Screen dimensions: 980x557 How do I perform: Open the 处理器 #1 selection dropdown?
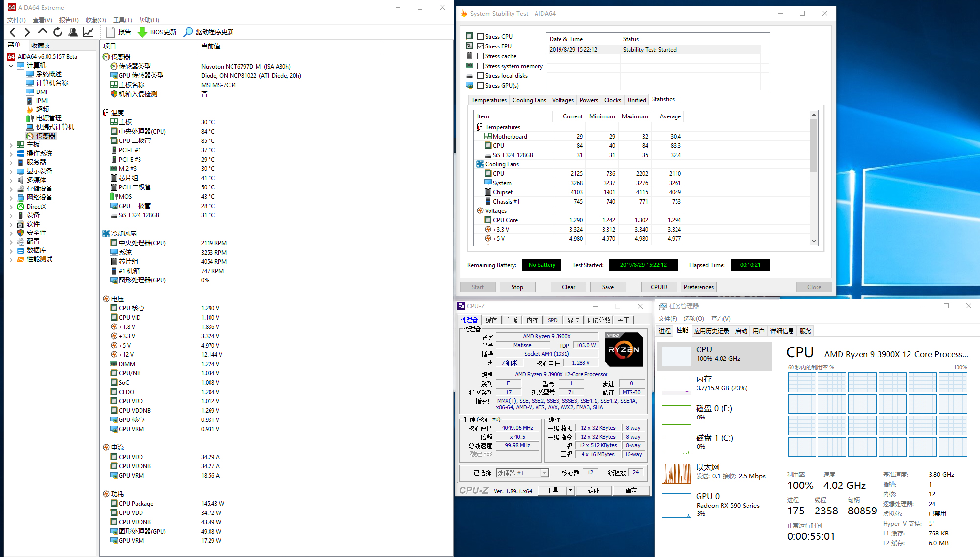544,473
